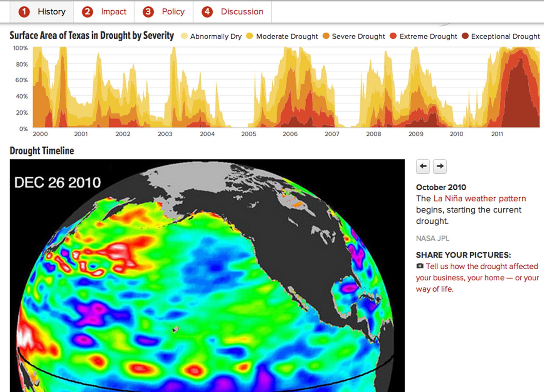Click the number 3 circle icon

pyautogui.click(x=148, y=12)
